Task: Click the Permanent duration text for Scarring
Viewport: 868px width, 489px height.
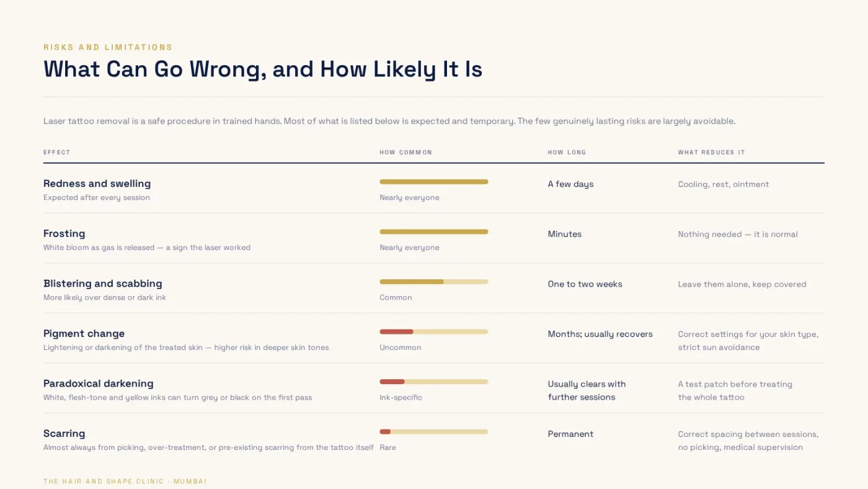Action: coord(570,434)
